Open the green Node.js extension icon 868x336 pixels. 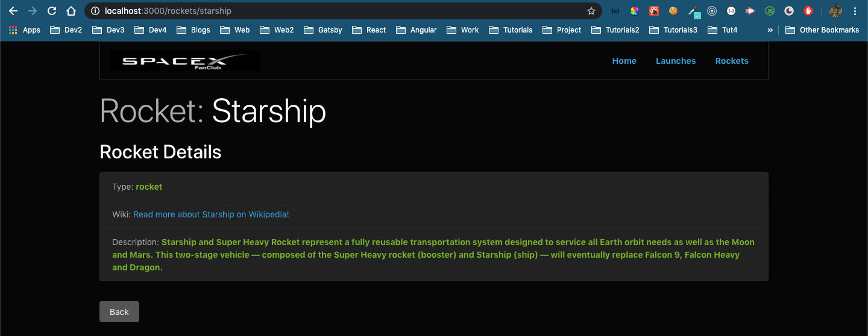[x=770, y=11]
